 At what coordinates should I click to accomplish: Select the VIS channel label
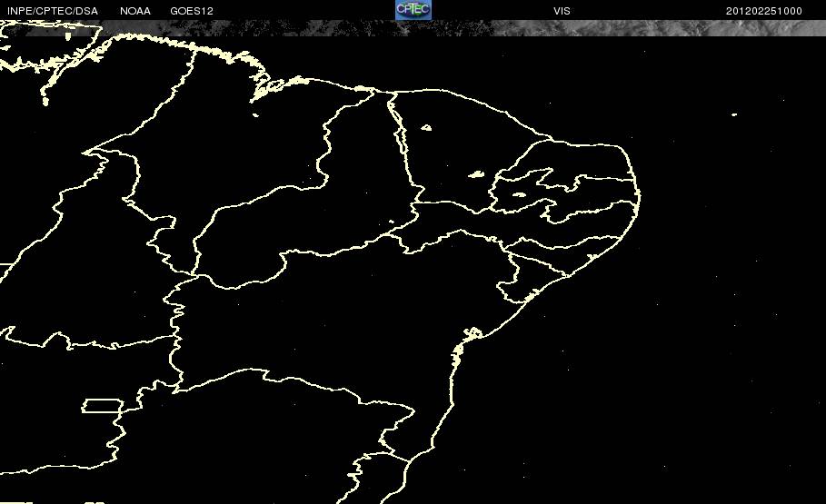562,11
